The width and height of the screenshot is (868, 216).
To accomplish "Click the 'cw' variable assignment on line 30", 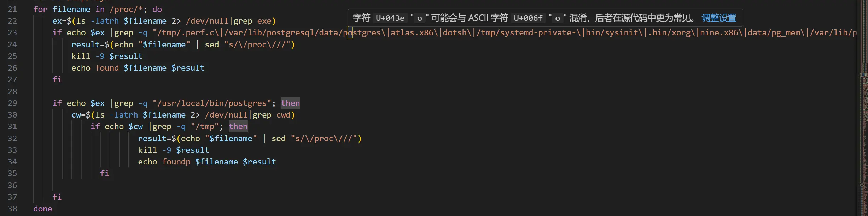I will click(76, 115).
